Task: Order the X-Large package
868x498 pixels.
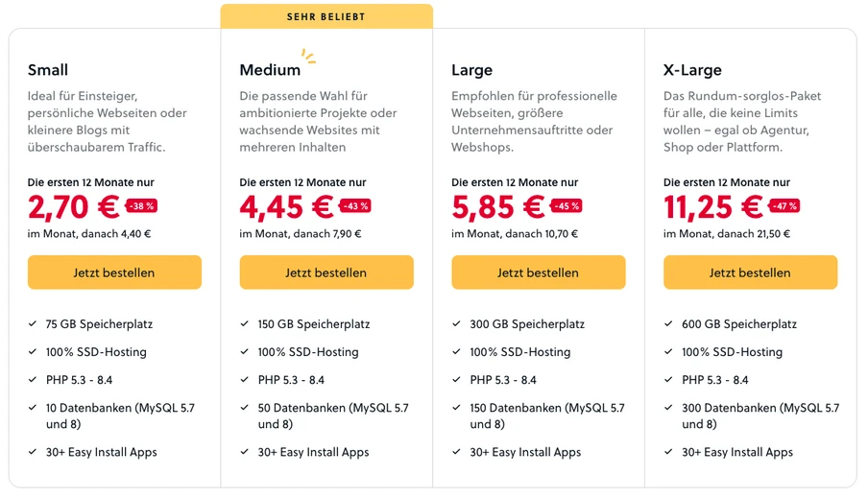Action: pos(750,273)
